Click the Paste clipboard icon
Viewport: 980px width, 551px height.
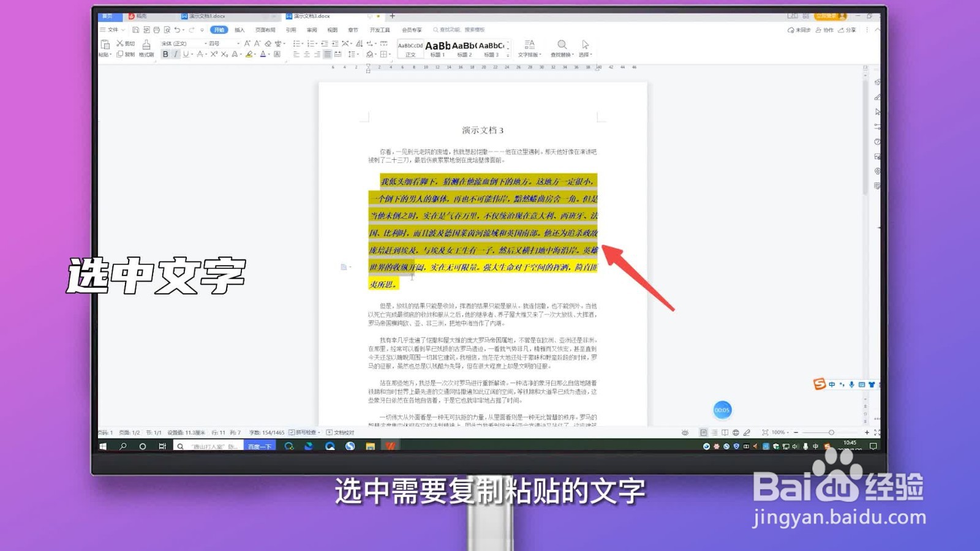(105, 44)
